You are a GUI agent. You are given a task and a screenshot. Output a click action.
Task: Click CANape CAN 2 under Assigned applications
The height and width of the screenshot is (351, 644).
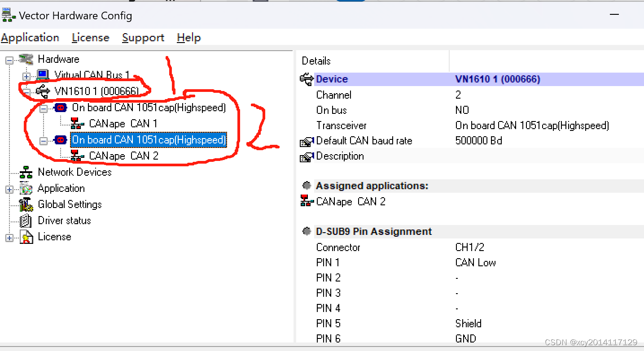pos(350,202)
